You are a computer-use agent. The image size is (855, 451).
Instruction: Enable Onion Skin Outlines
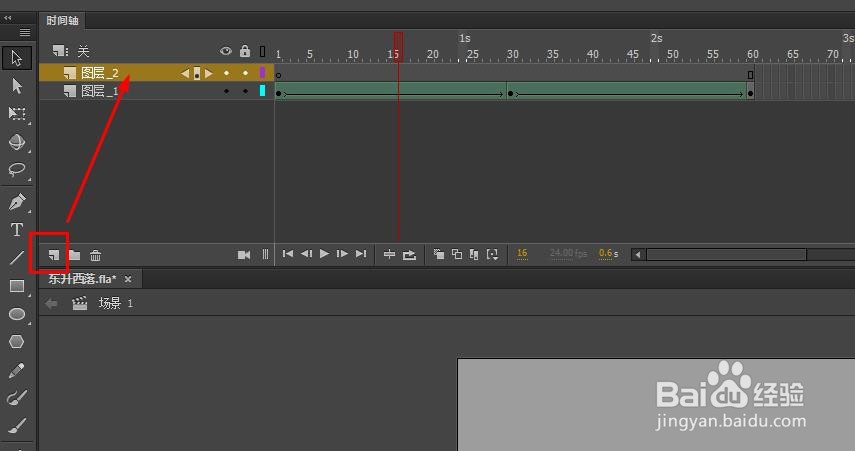[457, 254]
